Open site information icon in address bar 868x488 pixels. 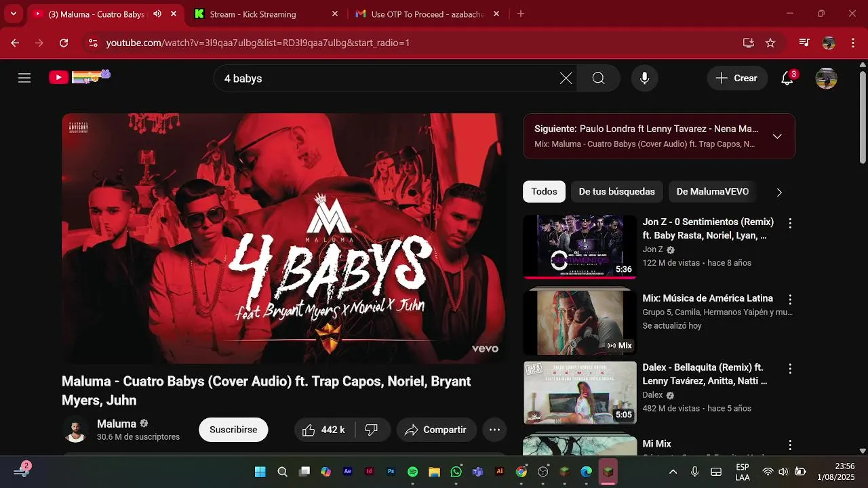(93, 43)
